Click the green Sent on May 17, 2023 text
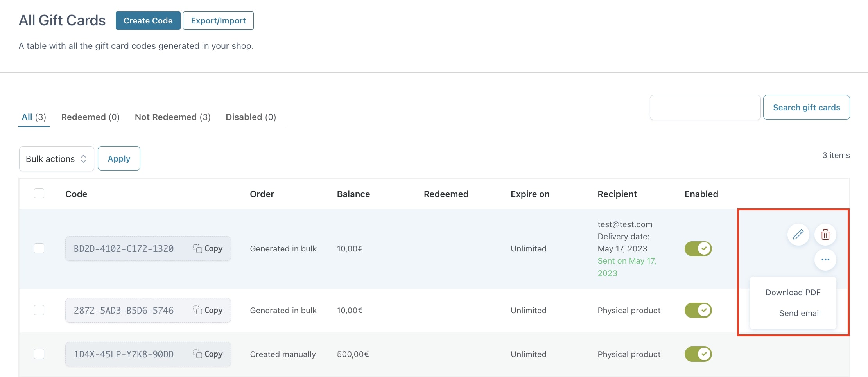Screen dimensions: 868x377 (627, 267)
